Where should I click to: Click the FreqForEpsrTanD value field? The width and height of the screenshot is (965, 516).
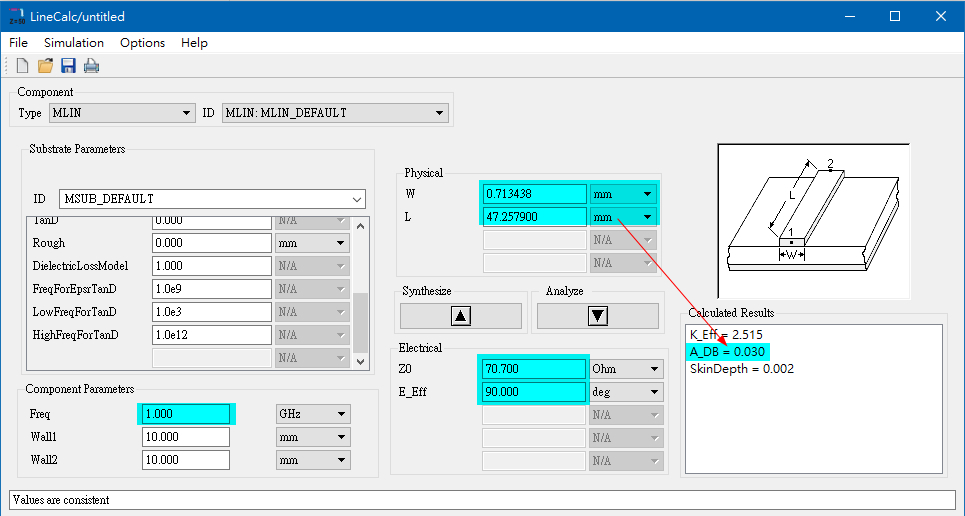[212, 289]
